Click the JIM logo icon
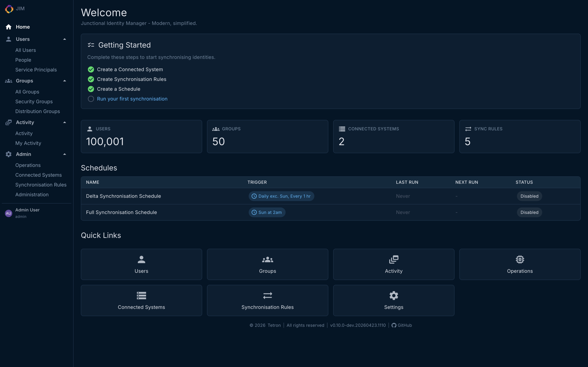Screen dimensions: 588x367 click(x=9, y=9)
